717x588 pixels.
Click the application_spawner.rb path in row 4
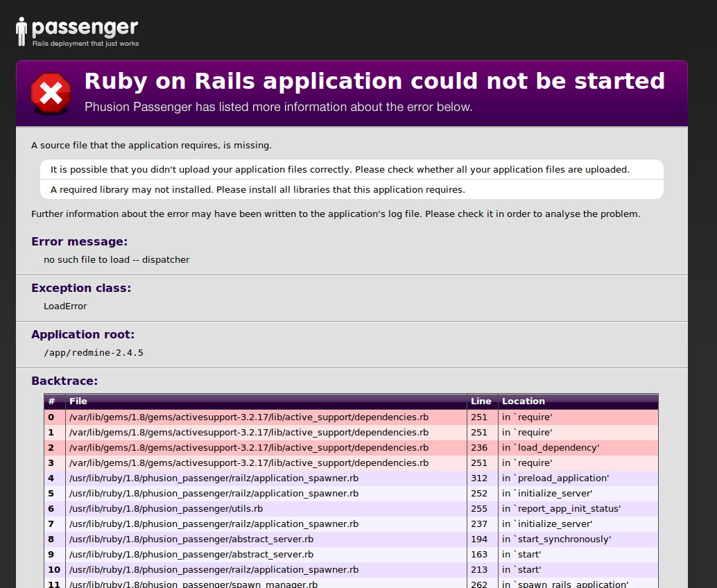coord(214,478)
